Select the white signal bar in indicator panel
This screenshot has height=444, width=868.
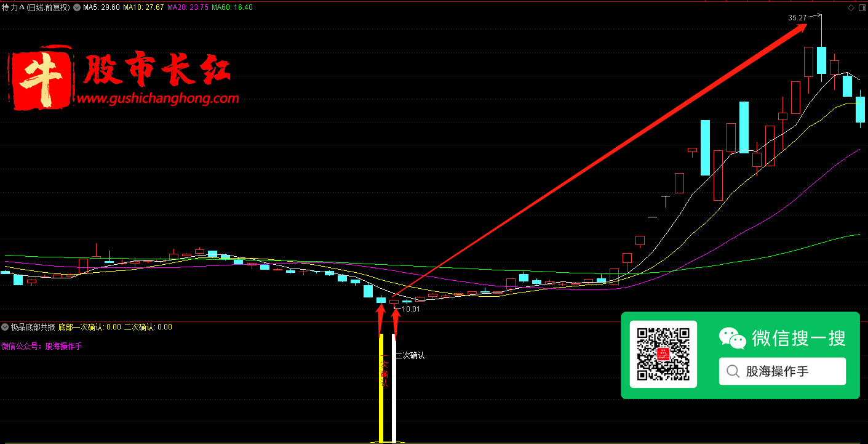coord(394,388)
